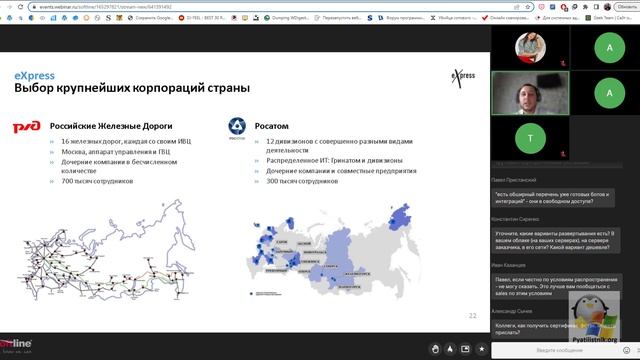
Task: Click 'Дочерние компании и совместные предприятия' bullet
Action: [x=341, y=171]
